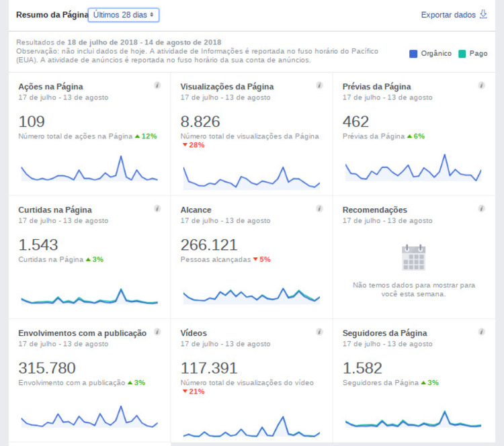Viewport: 504px width, 446px height.
Task: Click the blue Orgânico legend swatch
Action: tap(414, 53)
